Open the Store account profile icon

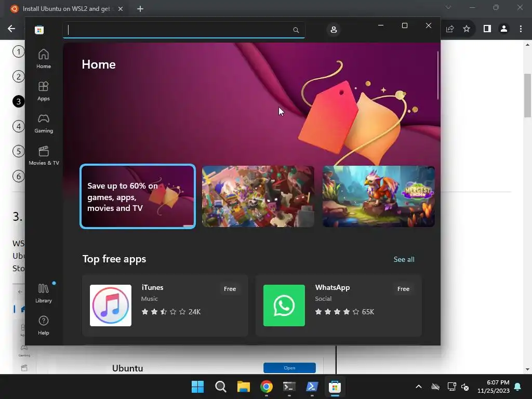click(334, 30)
